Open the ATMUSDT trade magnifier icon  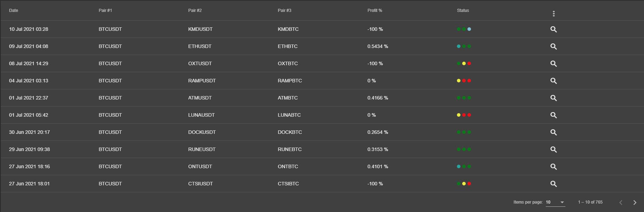click(553, 98)
